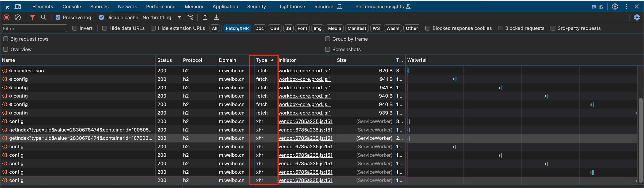Sort by the Name column header

pos(78,60)
